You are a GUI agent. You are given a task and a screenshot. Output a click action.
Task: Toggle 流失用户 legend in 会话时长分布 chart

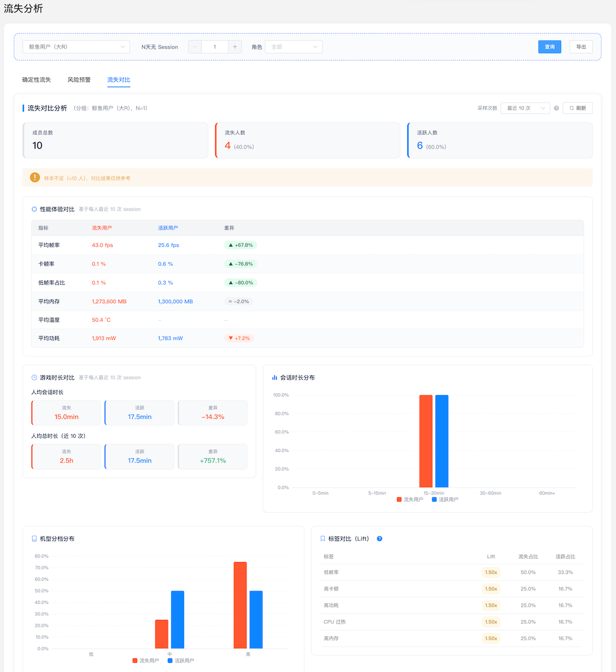pos(410,499)
